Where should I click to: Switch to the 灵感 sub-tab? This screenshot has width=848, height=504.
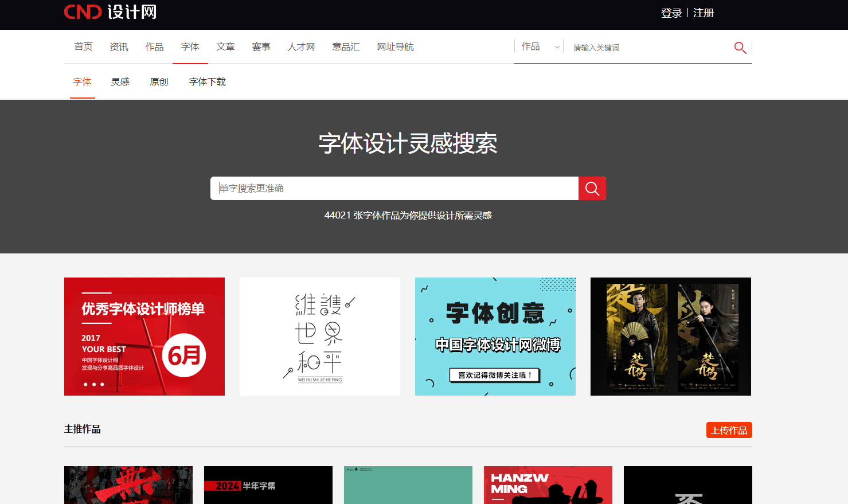120,81
